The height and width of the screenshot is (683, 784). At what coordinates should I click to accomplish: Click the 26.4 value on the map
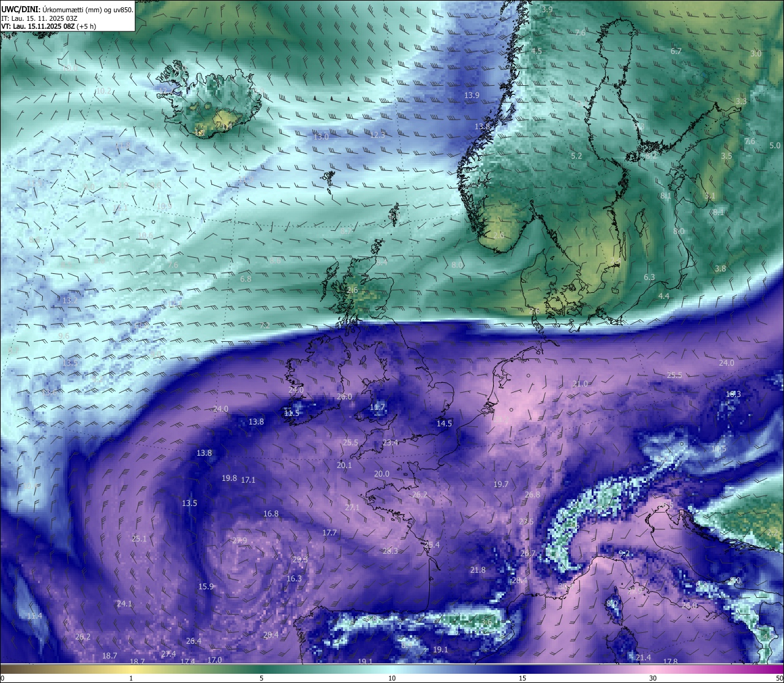click(x=194, y=641)
